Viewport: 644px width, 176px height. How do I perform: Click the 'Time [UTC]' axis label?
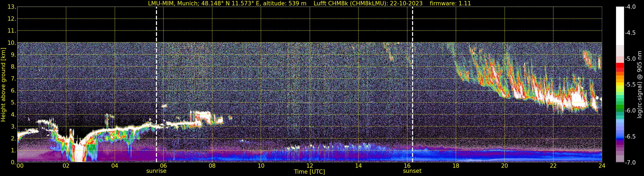click(310, 172)
